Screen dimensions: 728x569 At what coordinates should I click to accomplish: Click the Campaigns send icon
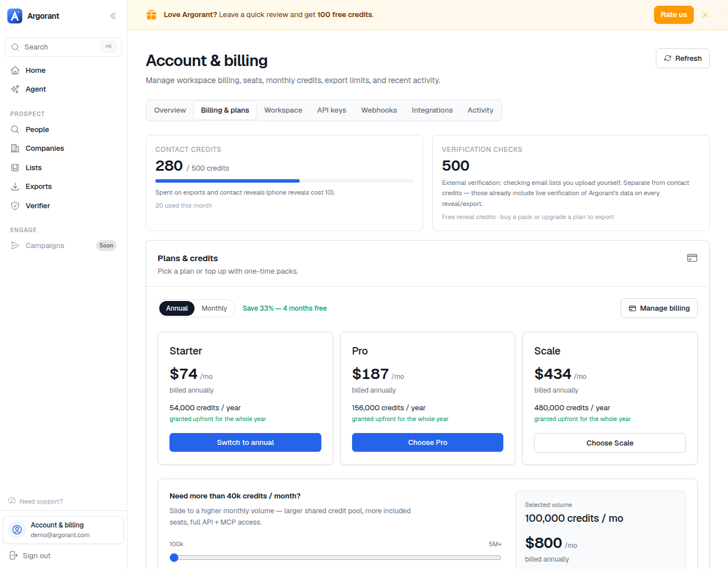tap(15, 246)
